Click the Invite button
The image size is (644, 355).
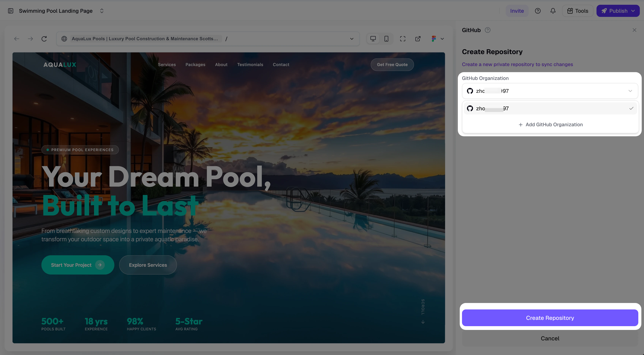point(517,11)
